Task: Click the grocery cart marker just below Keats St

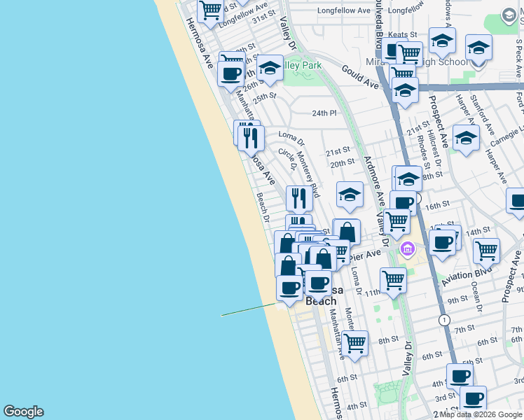Action: coord(410,53)
